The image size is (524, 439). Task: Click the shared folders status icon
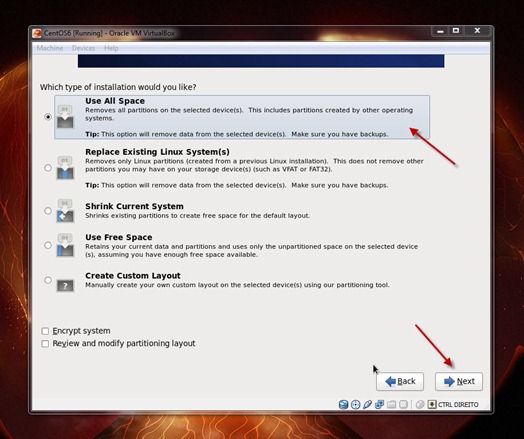click(x=391, y=405)
